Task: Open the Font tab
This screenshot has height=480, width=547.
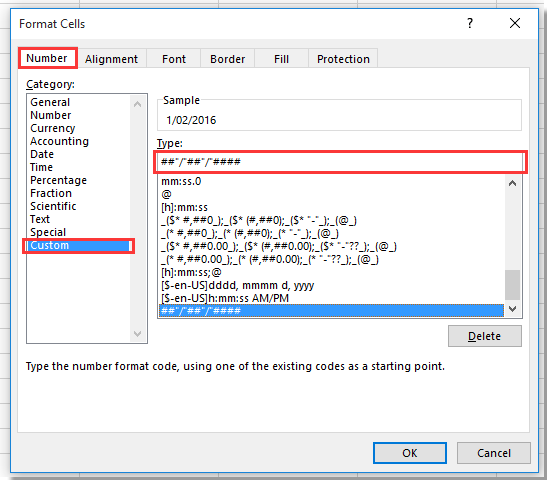Action: (174, 59)
